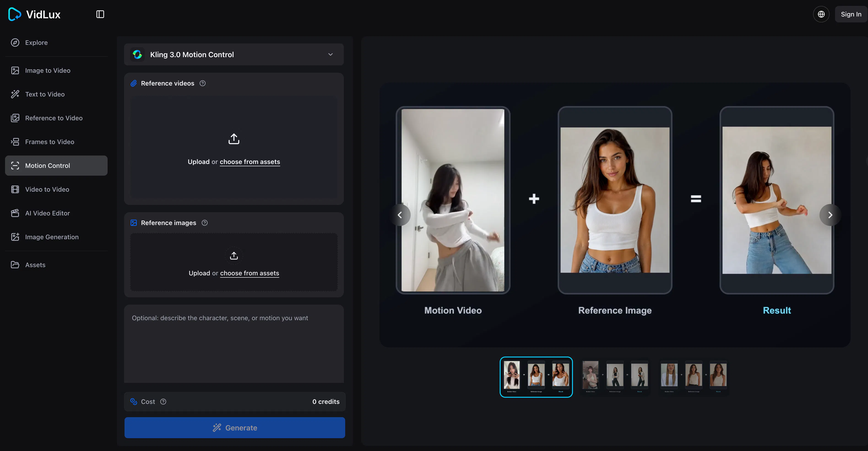868x451 pixels.
Task: Click the Reference to Video icon
Action: tap(15, 118)
